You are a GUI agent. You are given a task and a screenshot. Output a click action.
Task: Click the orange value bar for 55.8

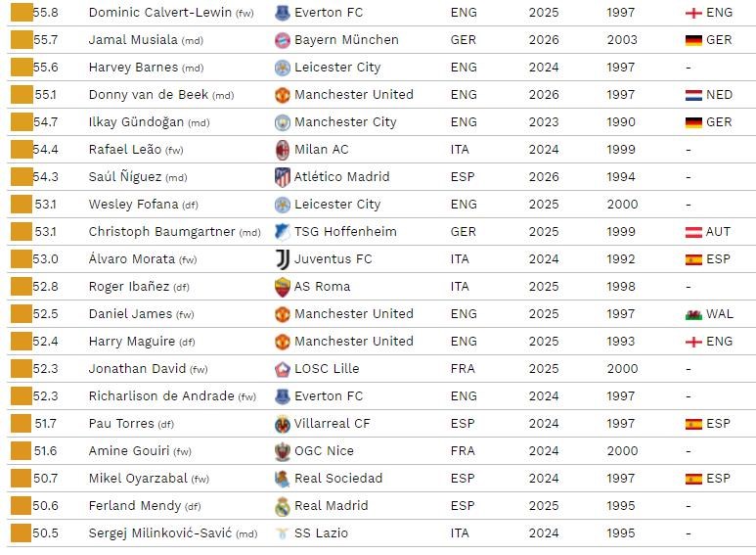tap(22, 13)
